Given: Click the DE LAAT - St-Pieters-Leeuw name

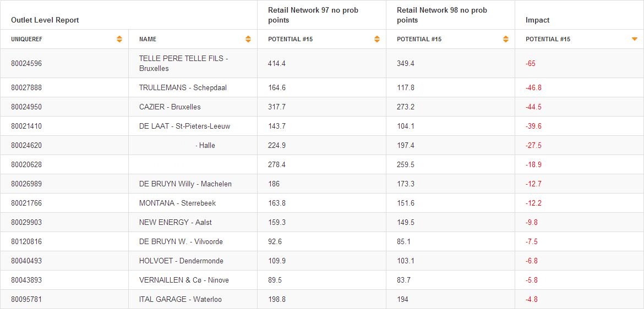Looking at the screenshot, I should [x=184, y=126].
